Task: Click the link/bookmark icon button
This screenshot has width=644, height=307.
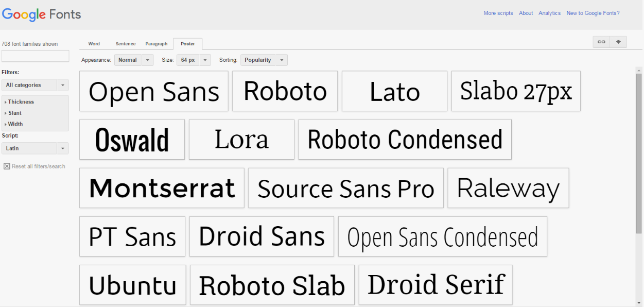Action: click(x=601, y=42)
